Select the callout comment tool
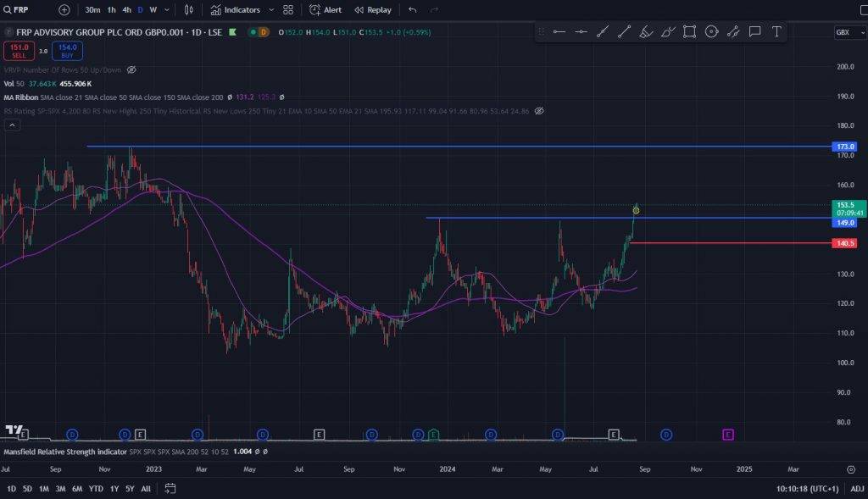Viewport: 868px width, 499px height. point(754,32)
